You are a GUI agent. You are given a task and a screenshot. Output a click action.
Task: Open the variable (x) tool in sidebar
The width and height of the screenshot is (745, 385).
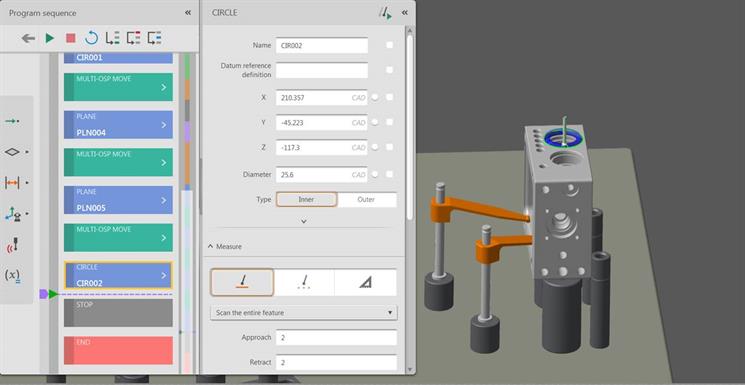tap(13, 275)
